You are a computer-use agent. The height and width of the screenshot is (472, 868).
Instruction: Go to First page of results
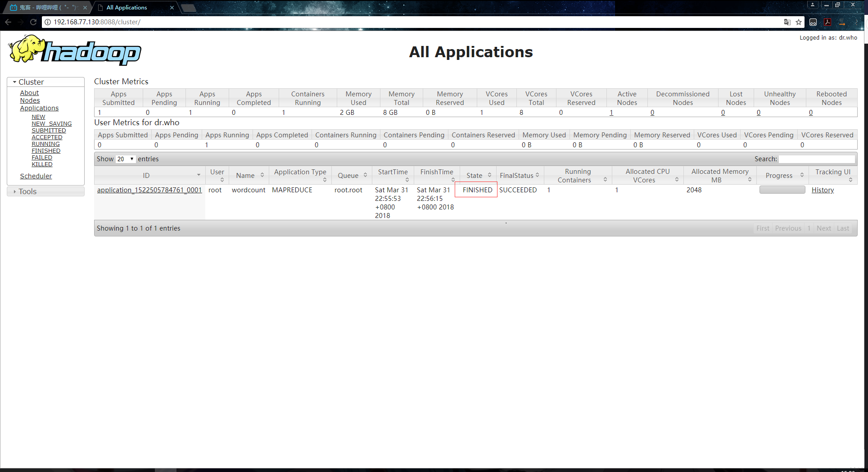(763, 228)
